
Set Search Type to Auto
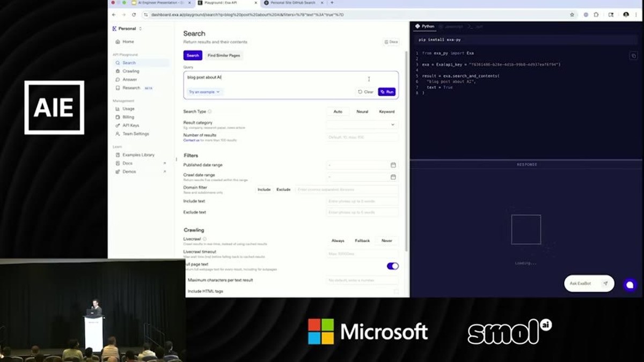[x=338, y=112]
